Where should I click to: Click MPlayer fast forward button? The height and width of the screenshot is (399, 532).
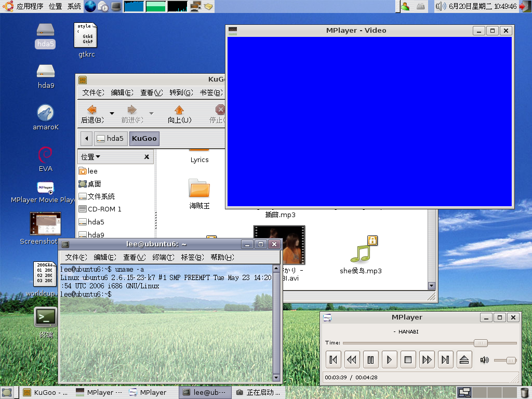tap(427, 360)
